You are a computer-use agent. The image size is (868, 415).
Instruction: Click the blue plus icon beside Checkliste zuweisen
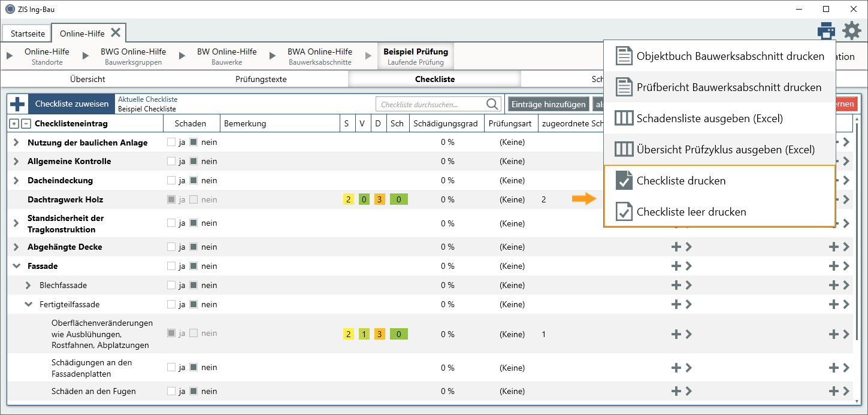pos(18,104)
